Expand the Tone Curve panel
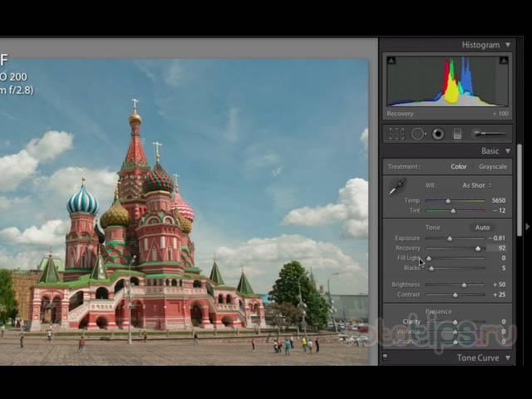This screenshot has height=399, width=532. click(508, 357)
